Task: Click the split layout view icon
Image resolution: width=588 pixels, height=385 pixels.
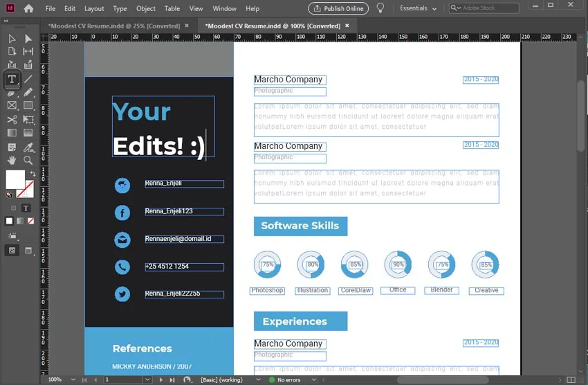Action: [571, 379]
